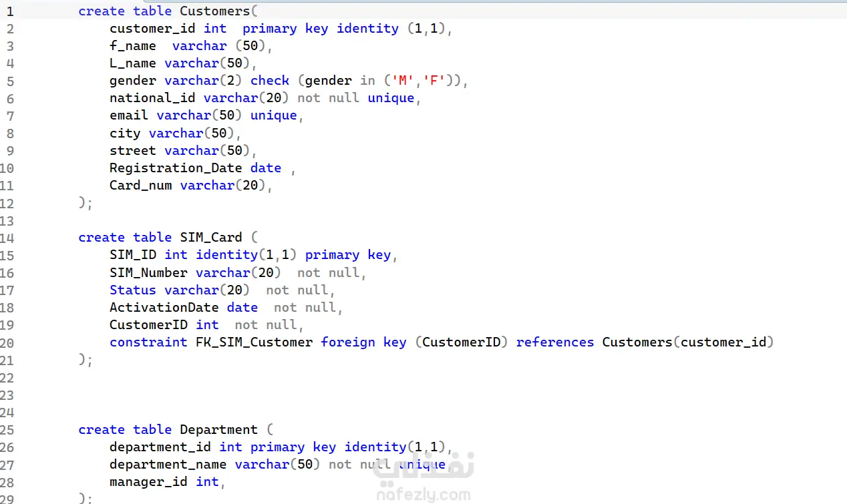
Task: Click the red 'F' string literal
Action: coord(434,81)
